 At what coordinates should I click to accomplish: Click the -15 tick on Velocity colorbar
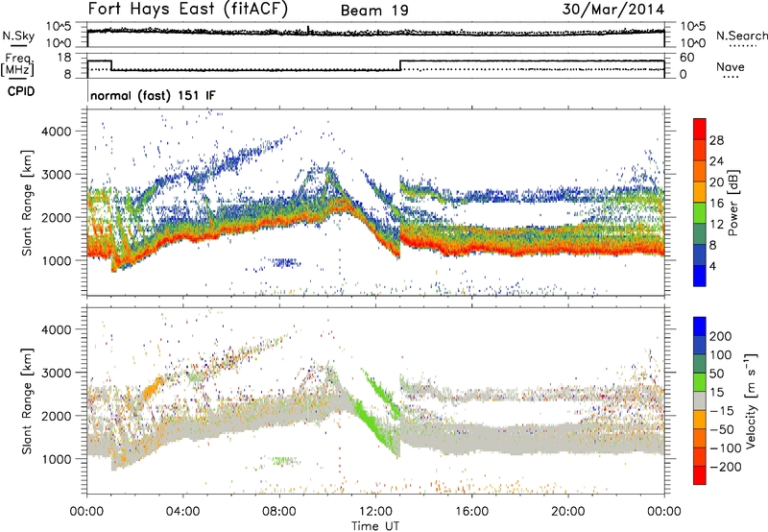(x=722, y=411)
